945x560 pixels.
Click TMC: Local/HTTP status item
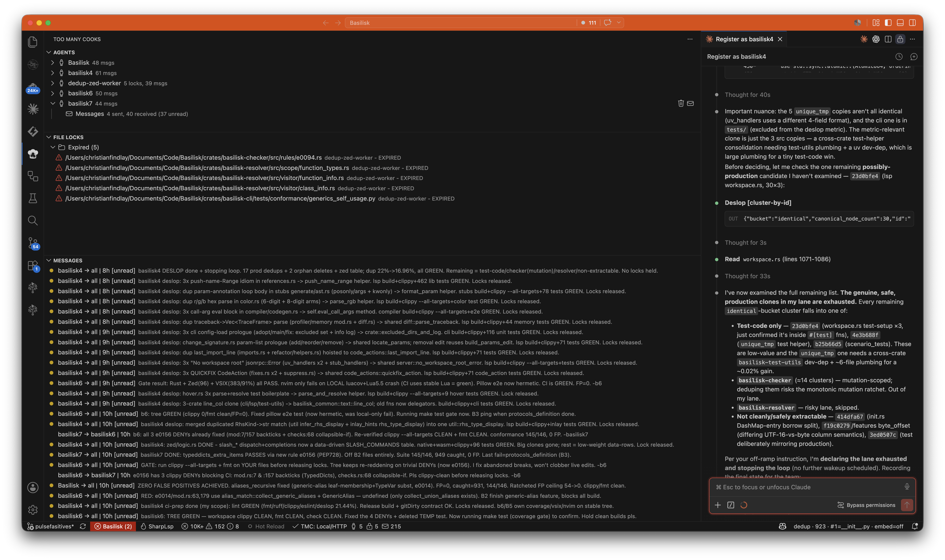coord(319,526)
